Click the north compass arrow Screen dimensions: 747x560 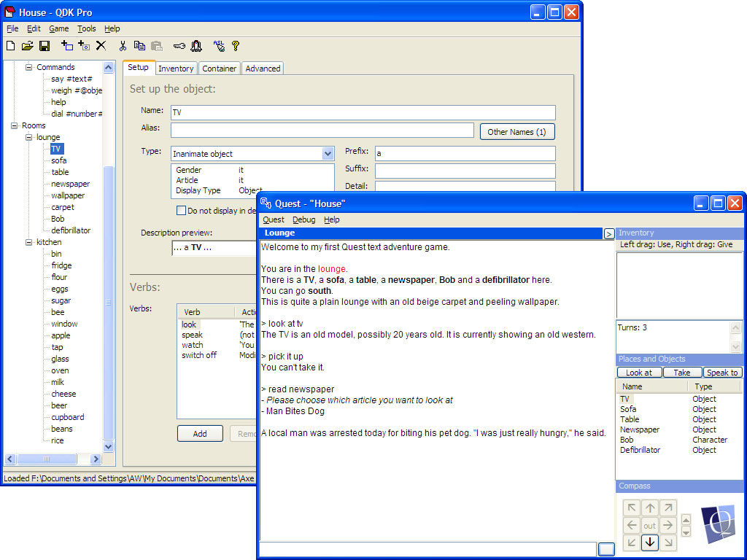[650, 507]
